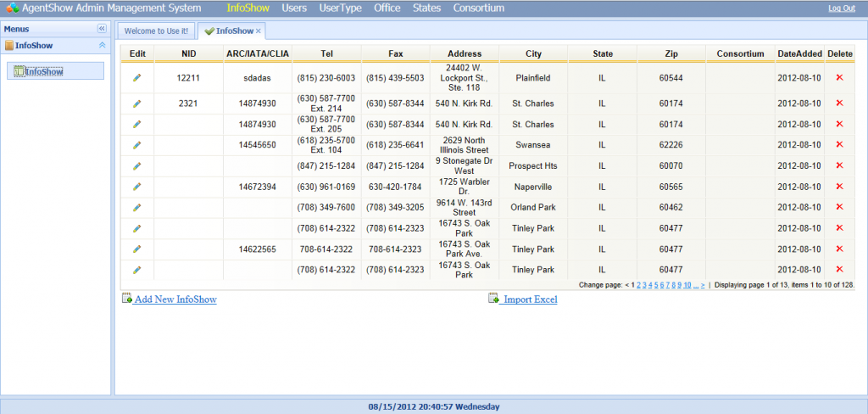Screen dimensions: 868x414
Task: Delete the Ext. 205 St. Charles row
Action: pyautogui.click(x=839, y=124)
